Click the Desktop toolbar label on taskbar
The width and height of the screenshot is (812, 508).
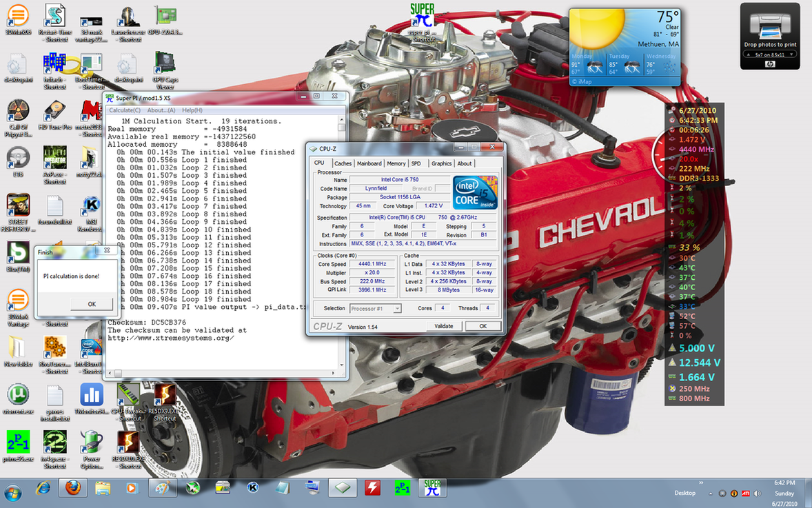(684, 493)
